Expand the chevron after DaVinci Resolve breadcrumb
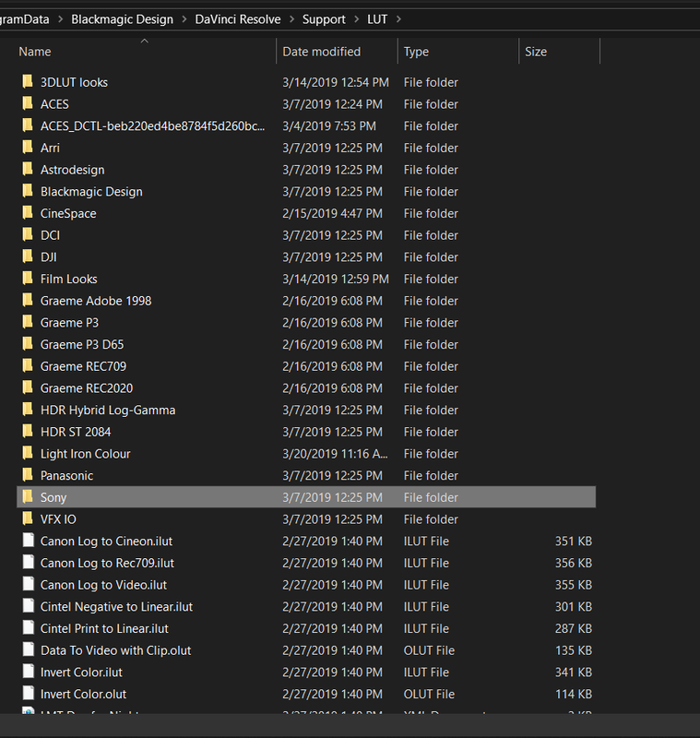 291,19
